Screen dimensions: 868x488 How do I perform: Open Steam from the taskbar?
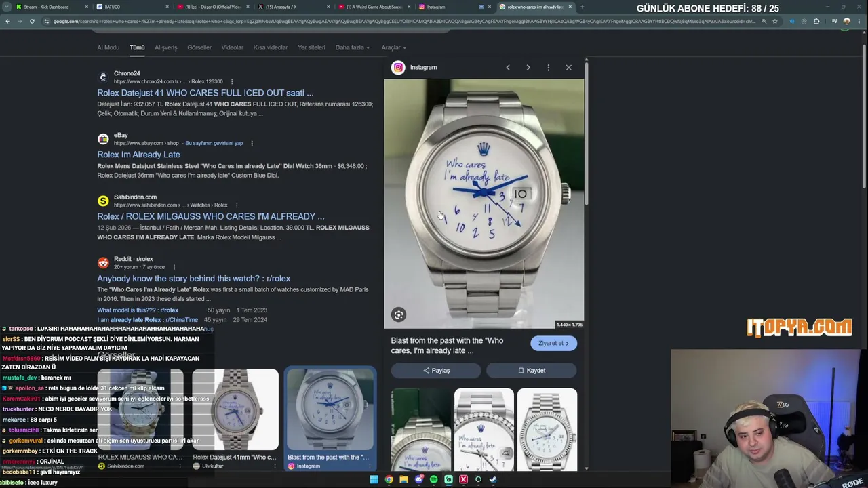click(493, 480)
